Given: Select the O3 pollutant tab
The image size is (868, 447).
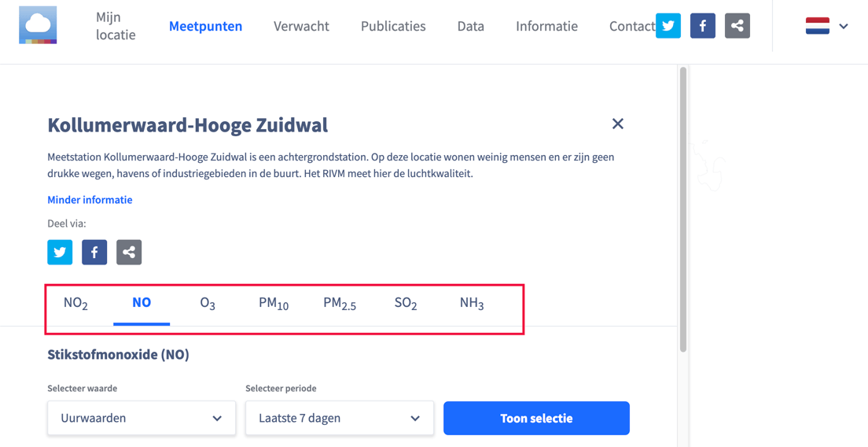Looking at the screenshot, I should coord(208,304).
